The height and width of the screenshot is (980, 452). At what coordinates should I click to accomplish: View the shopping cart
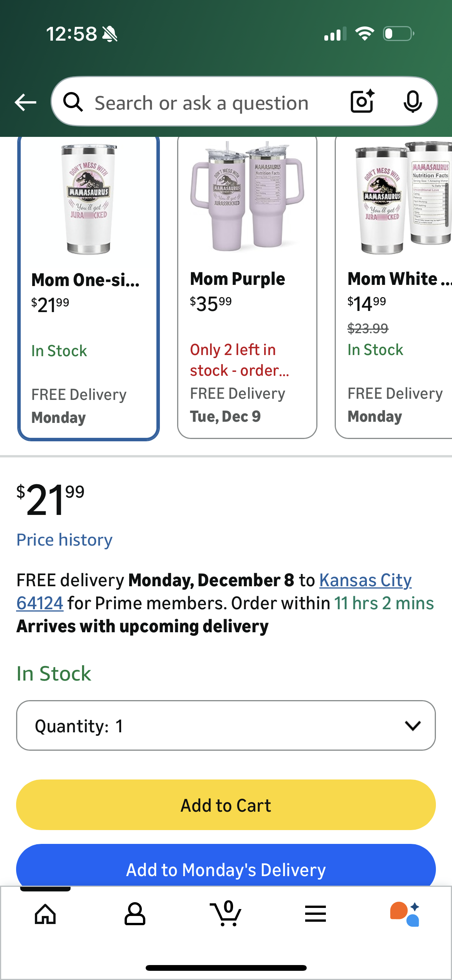(226, 914)
